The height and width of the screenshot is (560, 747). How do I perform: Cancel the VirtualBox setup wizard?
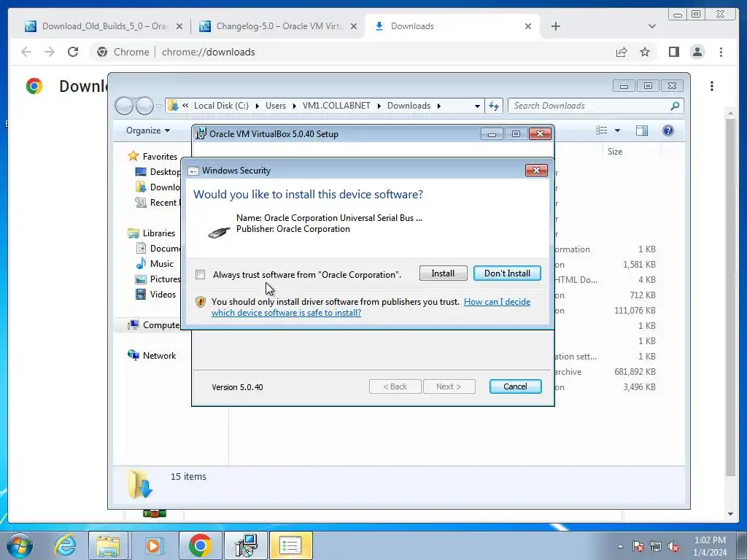516,386
